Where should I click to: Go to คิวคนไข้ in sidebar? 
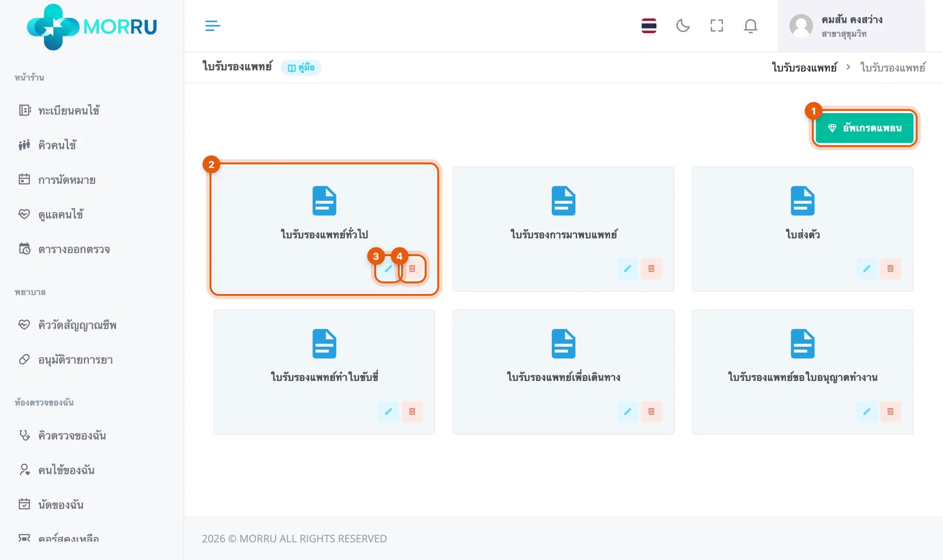pos(47,145)
